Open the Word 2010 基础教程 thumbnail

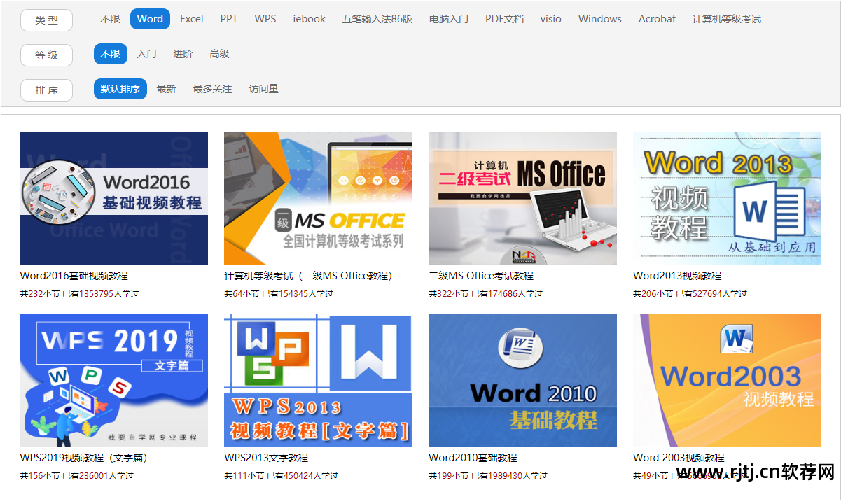522,381
